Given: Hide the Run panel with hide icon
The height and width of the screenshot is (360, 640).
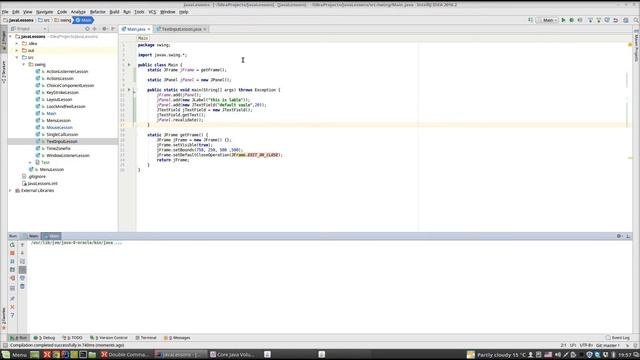Looking at the screenshot, I should coord(628,236).
